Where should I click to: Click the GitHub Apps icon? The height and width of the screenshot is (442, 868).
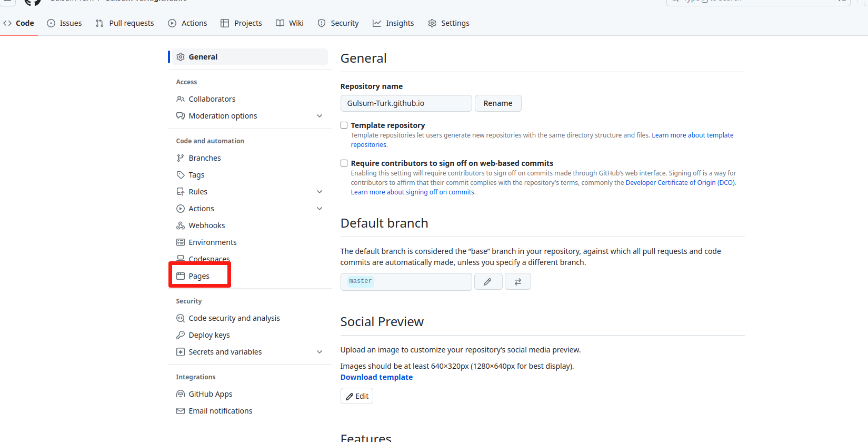point(181,394)
